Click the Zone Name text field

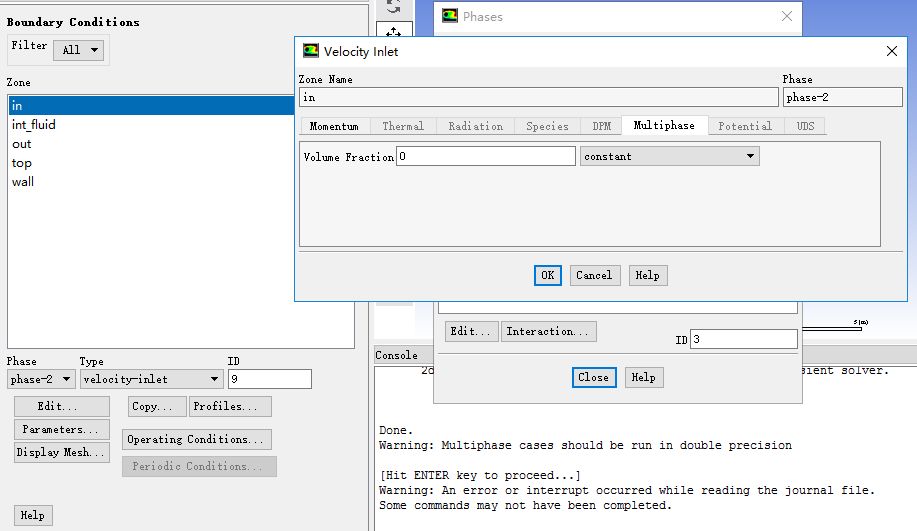click(538, 97)
